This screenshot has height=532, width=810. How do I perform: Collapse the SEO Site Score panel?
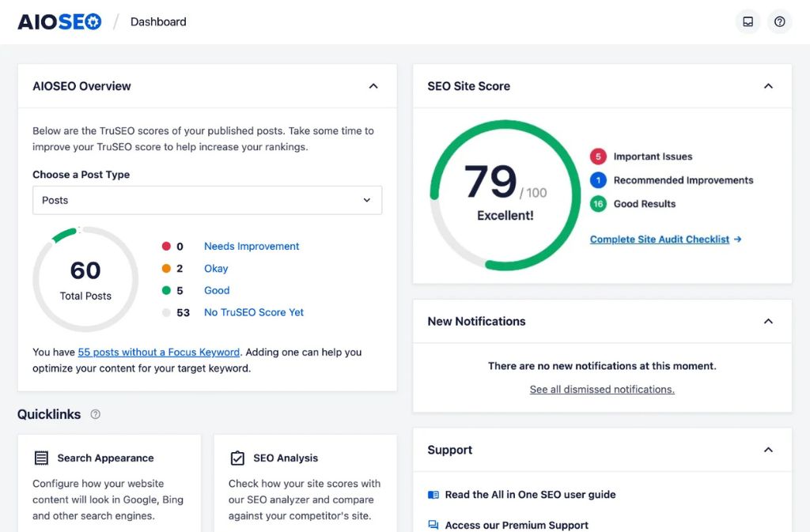click(x=768, y=86)
